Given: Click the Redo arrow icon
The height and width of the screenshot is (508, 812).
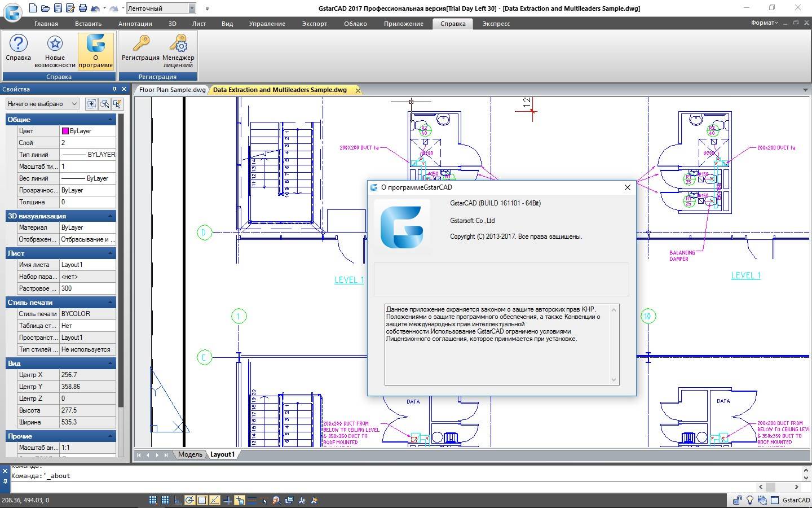Looking at the screenshot, I should (x=114, y=8).
